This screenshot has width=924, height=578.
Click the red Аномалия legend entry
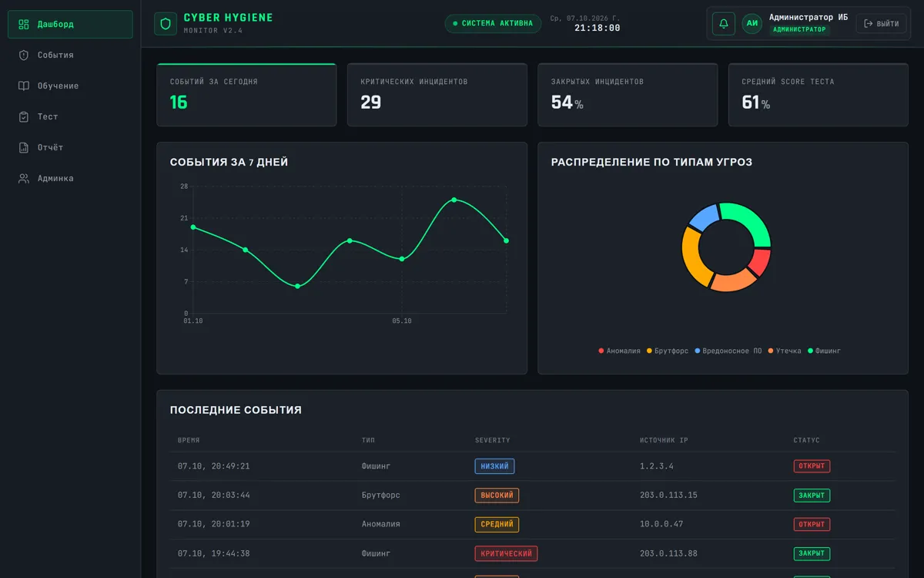[619, 351]
